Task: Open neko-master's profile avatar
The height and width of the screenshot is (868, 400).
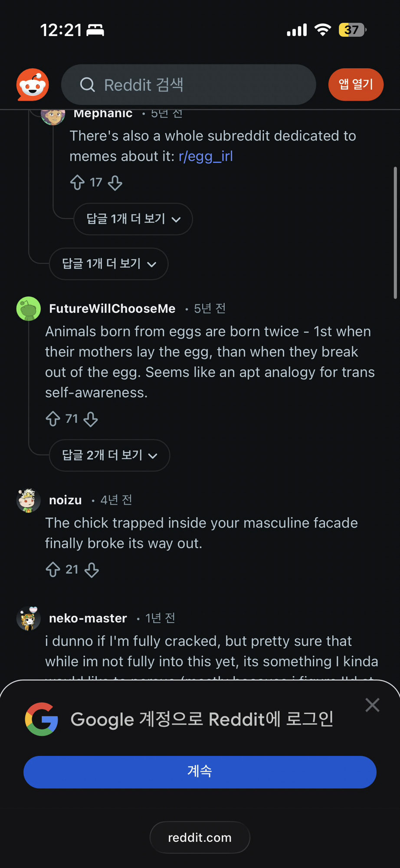Action: point(29,618)
